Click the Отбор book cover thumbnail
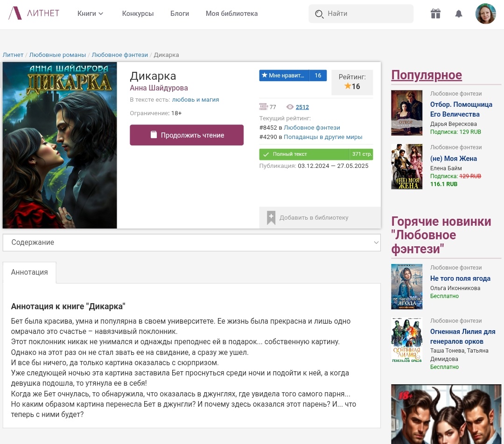The image size is (504, 444). 406,113
